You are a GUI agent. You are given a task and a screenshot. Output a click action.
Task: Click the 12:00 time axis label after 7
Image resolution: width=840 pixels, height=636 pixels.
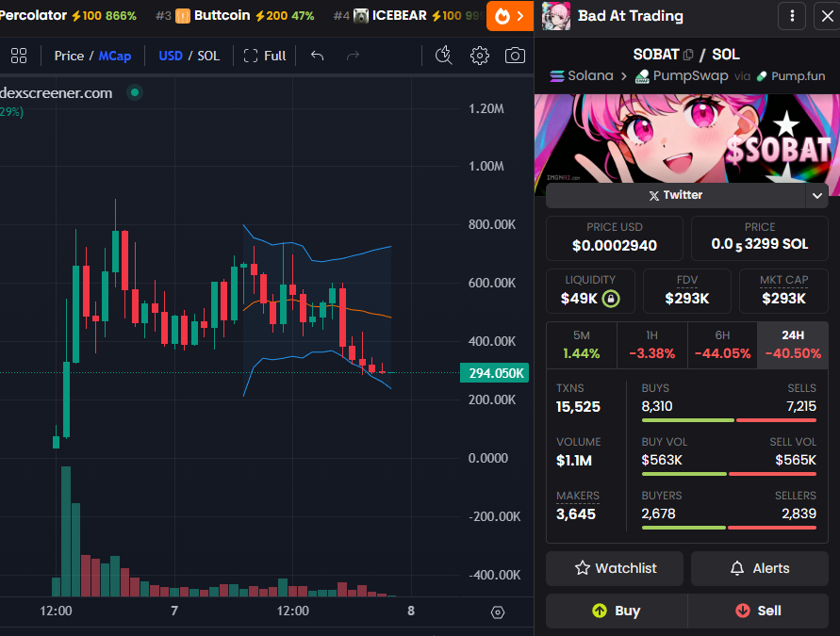(292, 611)
